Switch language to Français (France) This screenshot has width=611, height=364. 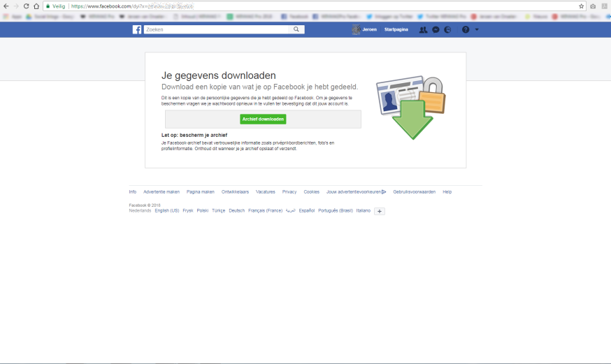[x=265, y=210]
